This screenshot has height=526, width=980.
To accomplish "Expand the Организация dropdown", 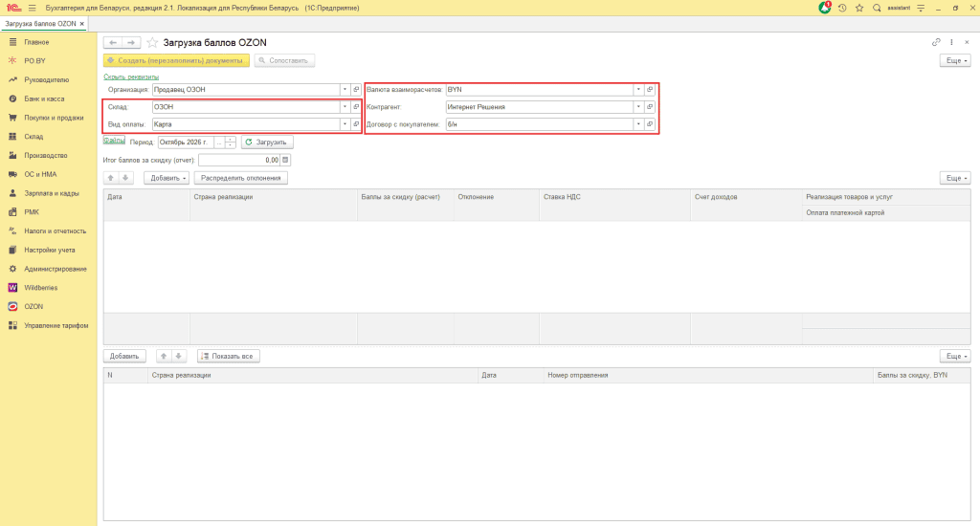I will (345, 89).
